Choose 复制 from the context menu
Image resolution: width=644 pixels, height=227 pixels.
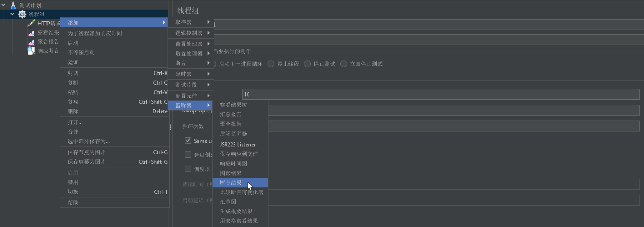click(x=115, y=83)
